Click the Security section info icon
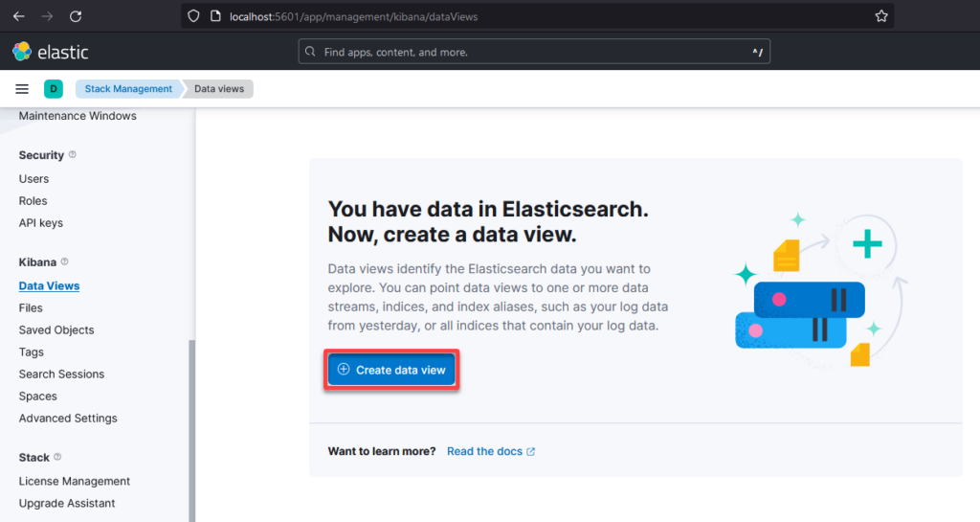 tap(73, 155)
